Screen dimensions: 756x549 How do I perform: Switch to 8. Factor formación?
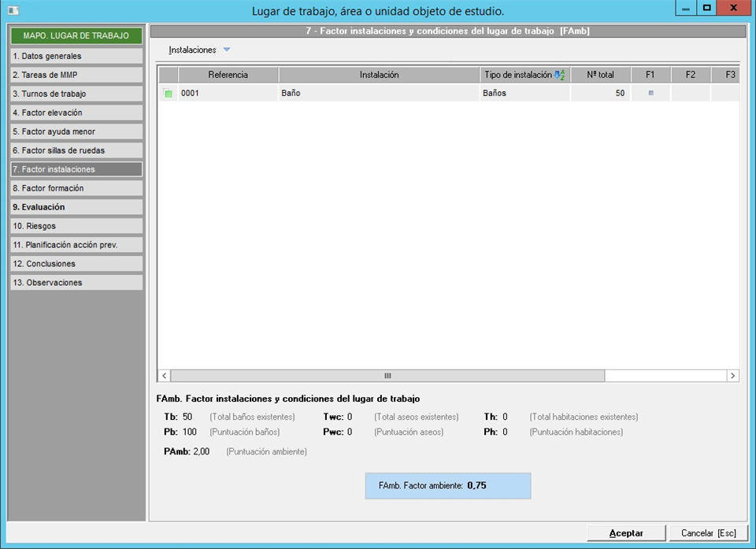(x=76, y=188)
